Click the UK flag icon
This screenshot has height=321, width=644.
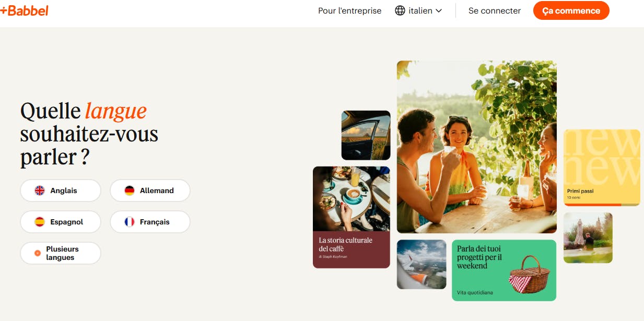coord(40,191)
